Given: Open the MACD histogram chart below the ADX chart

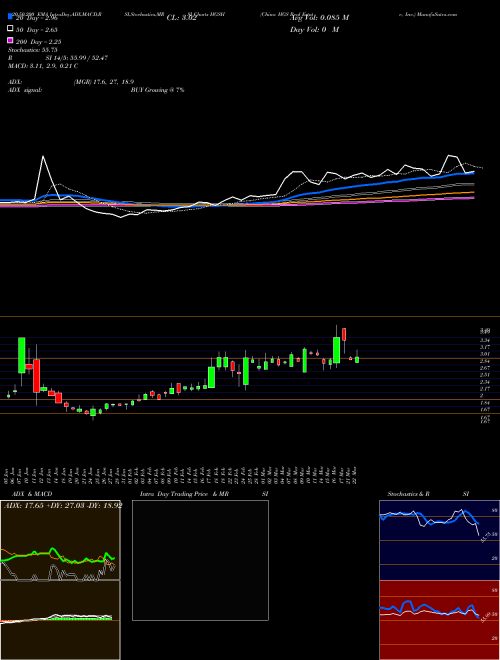Looking at the screenshot, I should click(x=60, y=620).
